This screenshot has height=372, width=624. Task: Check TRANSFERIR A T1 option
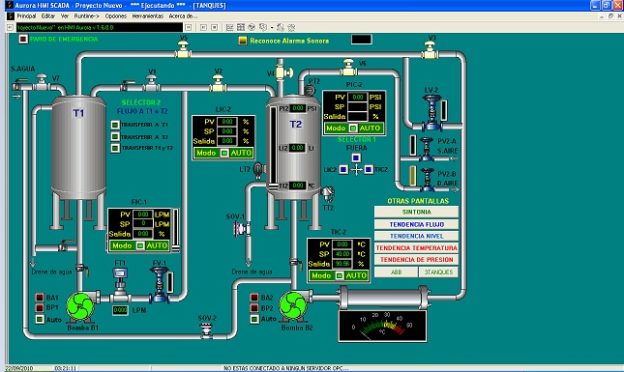pyautogui.click(x=115, y=125)
